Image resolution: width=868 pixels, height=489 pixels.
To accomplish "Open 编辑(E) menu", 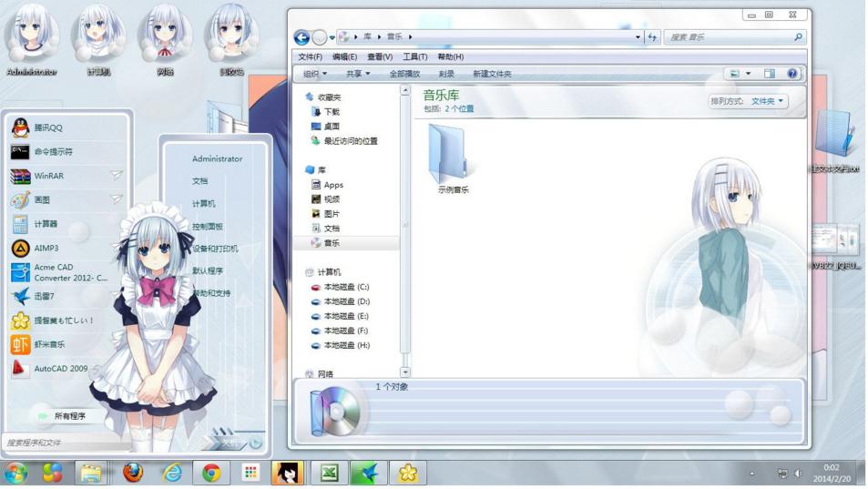I will coord(345,57).
